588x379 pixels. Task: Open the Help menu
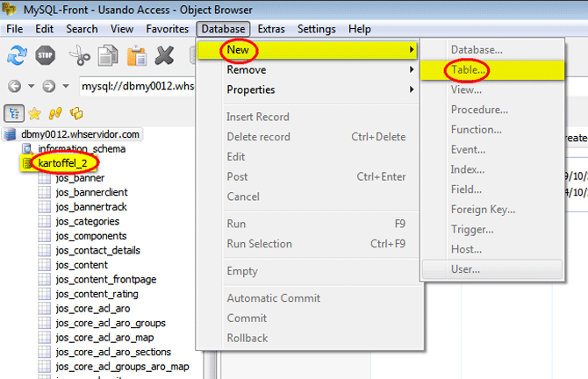[359, 29]
